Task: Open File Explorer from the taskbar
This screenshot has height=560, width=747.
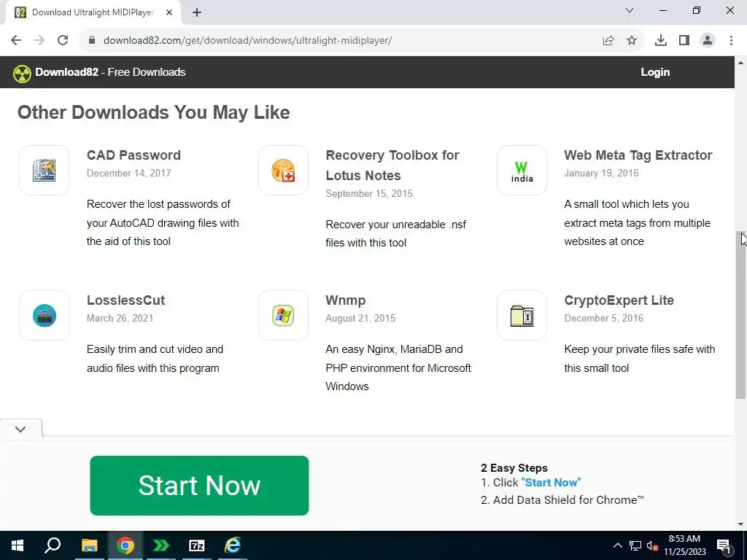Action: [89, 545]
